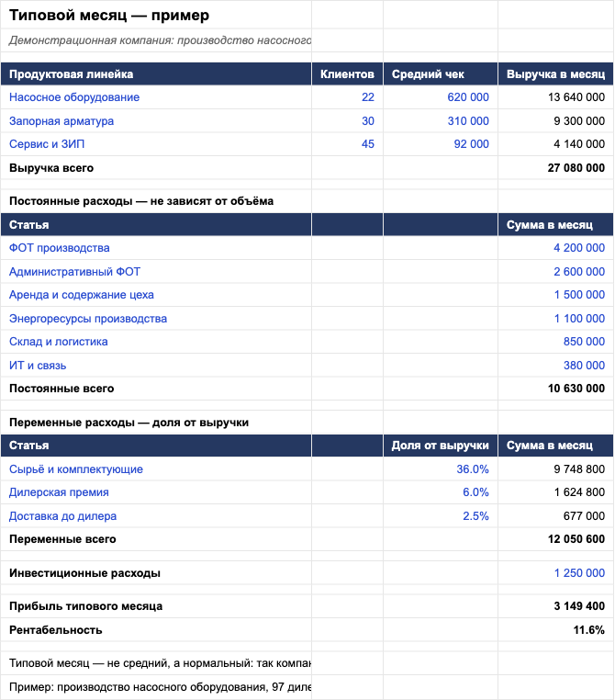
Task: Select the 'Аренда и содержание цеха' cell
Action: (156, 295)
